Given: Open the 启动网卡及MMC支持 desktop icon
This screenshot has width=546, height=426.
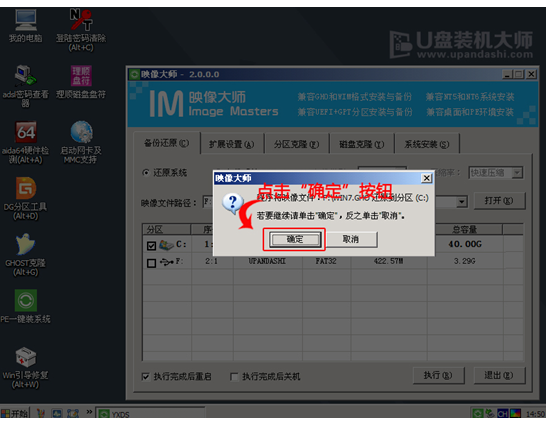Looking at the screenshot, I should click(81, 142).
